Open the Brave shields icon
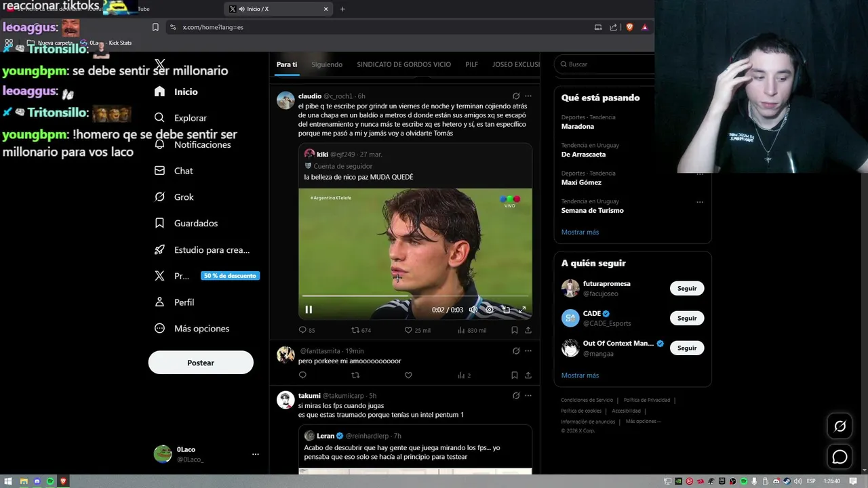868x488 pixels. pos(629,27)
